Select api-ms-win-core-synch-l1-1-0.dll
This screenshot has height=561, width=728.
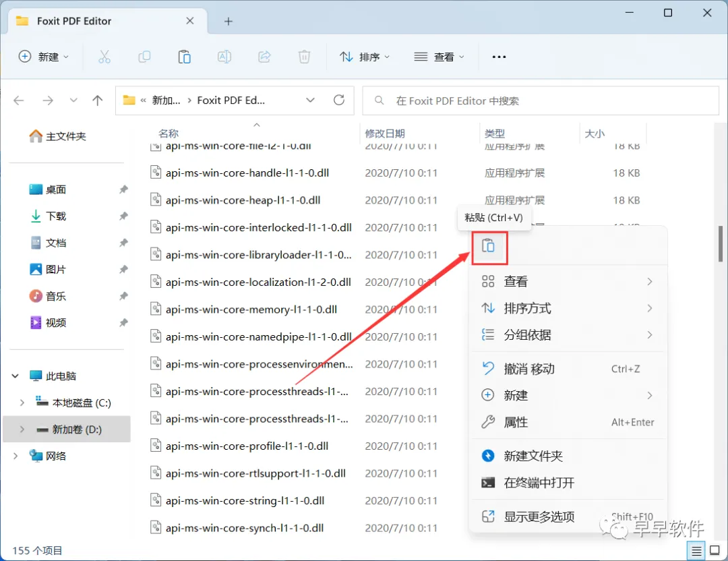pyautogui.click(x=245, y=528)
